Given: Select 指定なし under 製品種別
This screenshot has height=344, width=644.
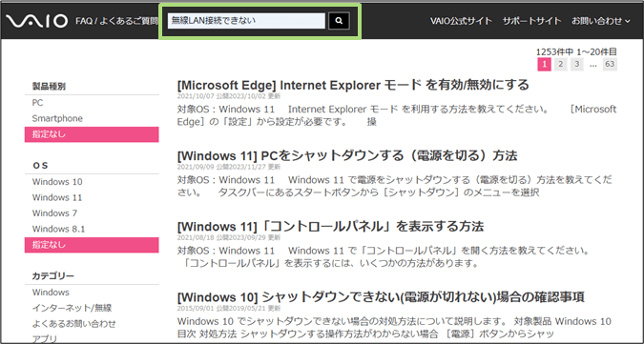Looking at the screenshot, I should point(92,134).
